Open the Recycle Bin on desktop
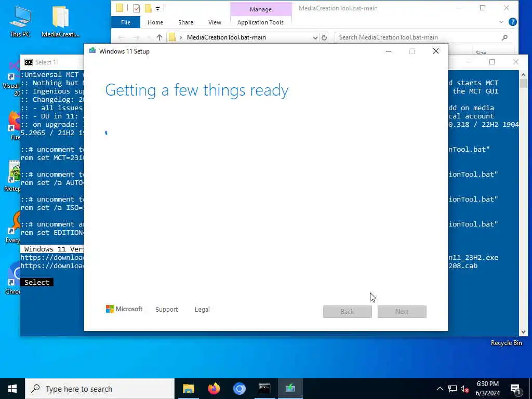 (506, 343)
